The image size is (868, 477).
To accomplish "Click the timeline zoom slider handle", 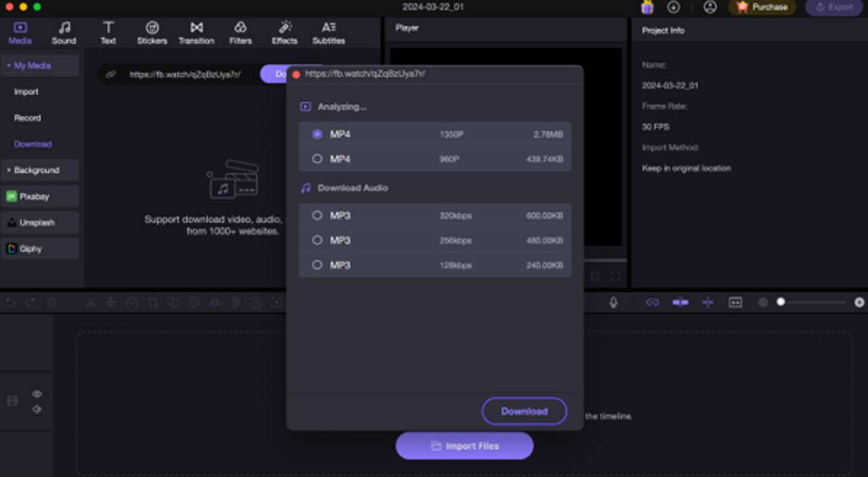I will click(781, 302).
